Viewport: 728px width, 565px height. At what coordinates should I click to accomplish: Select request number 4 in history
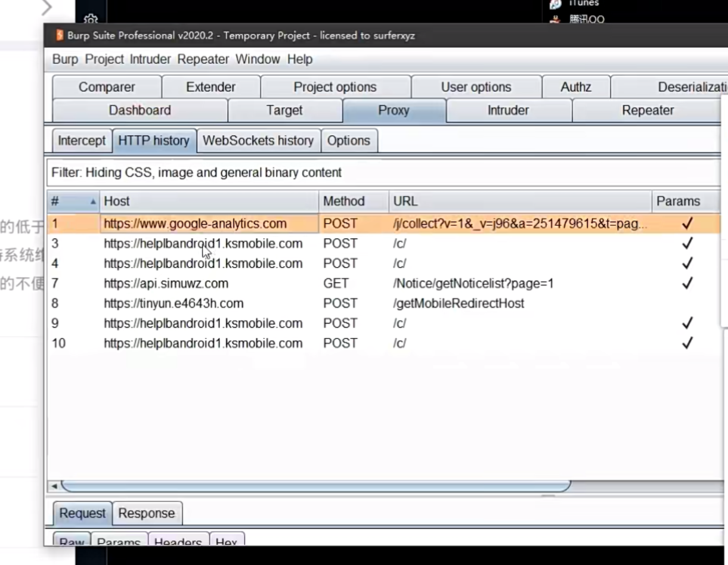click(383, 263)
